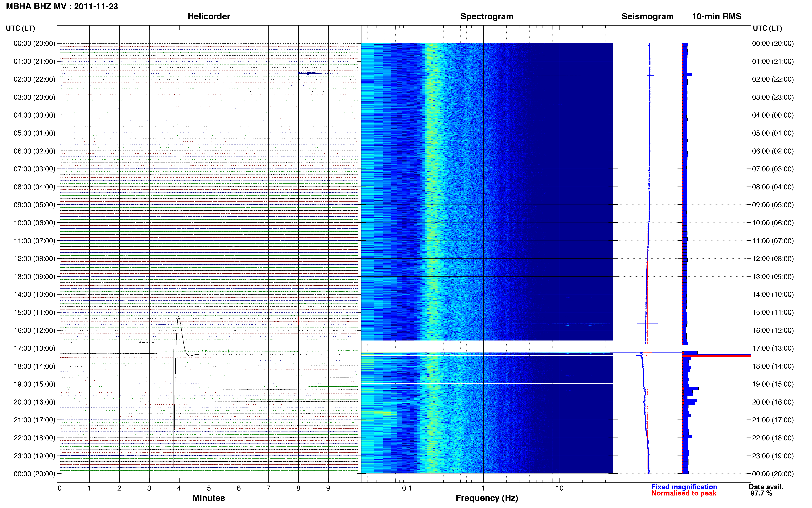Click the 'UTC (LT)' label beside the helicorder
The width and height of the screenshot is (812, 508).
pyautogui.click(x=21, y=28)
